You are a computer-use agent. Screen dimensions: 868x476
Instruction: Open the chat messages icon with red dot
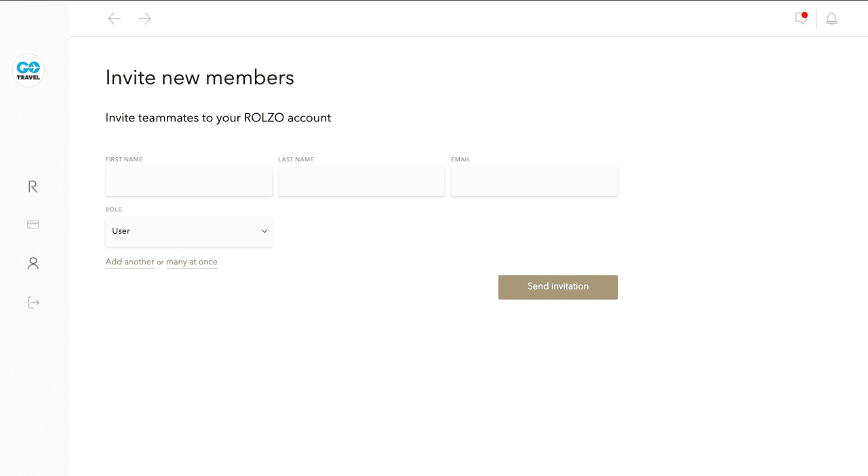[x=802, y=19]
